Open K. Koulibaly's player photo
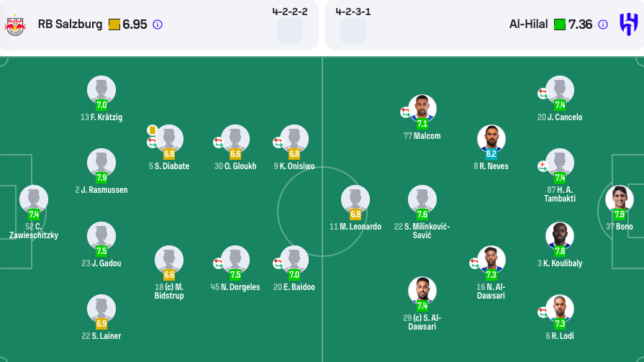The width and height of the screenshot is (644, 362). 560,235
